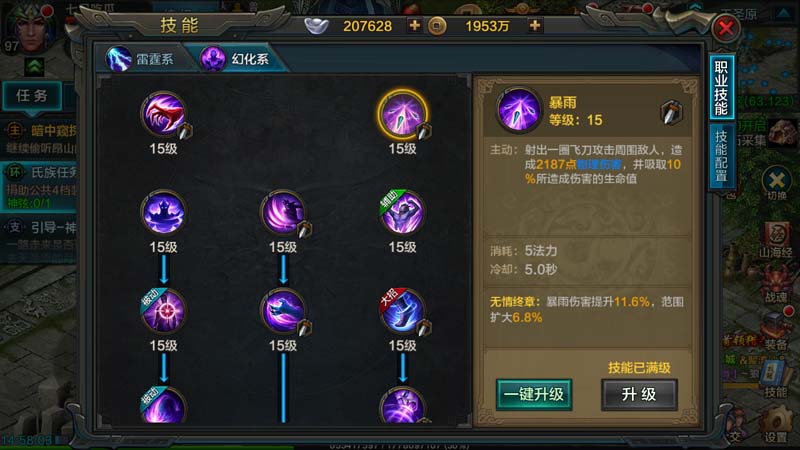Close the skills panel with red X
This screenshot has width=800, height=450.
726,29
